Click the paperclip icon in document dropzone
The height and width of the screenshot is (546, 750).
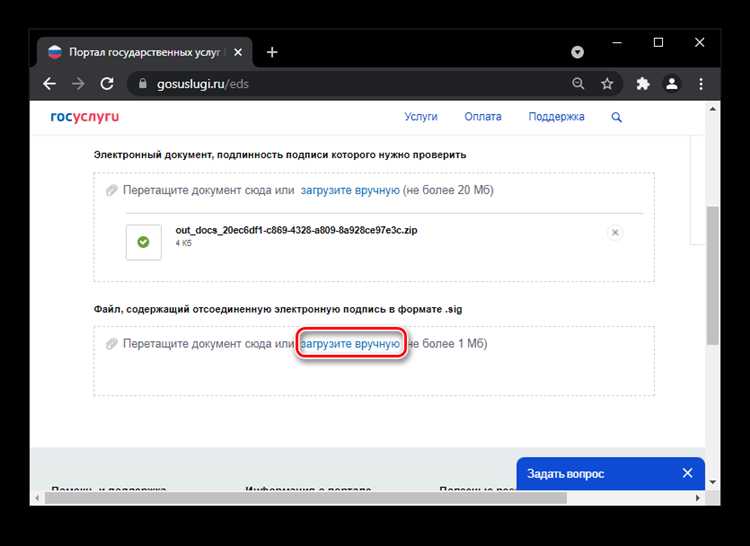pos(111,190)
